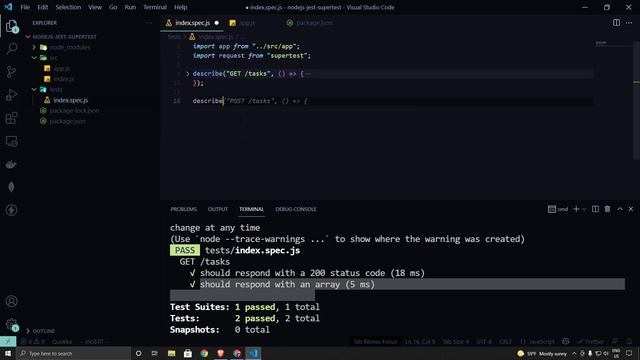Close the terminal panel
Image resolution: width=640 pixels, height=360 pixels.
[x=631, y=209]
